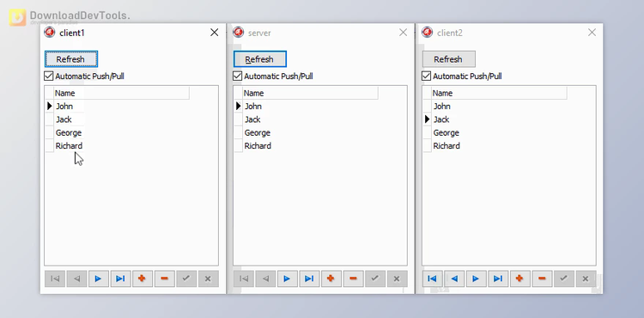644x318 pixels.
Task: Click the client1 title bar app icon
Action: [x=50, y=32]
